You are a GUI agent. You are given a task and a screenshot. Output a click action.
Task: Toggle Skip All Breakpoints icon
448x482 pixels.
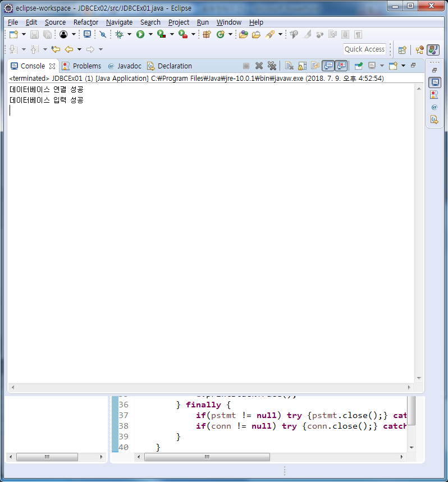(x=103, y=34)
